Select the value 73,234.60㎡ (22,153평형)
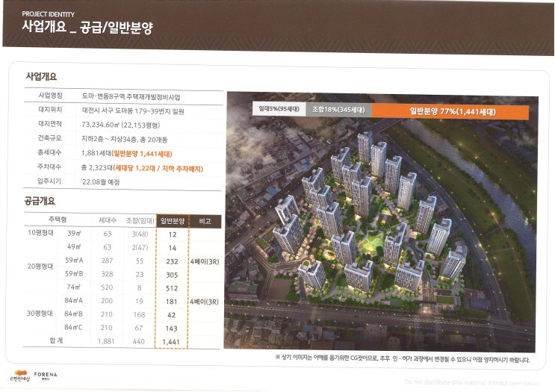 coord(121,125)
